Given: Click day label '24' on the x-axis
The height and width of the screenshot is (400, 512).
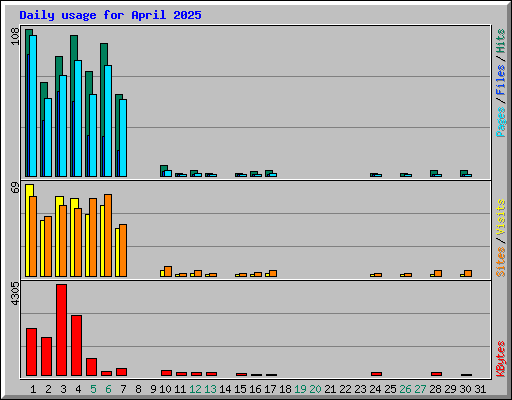Looking at the screenshot, I should point(375,389).
